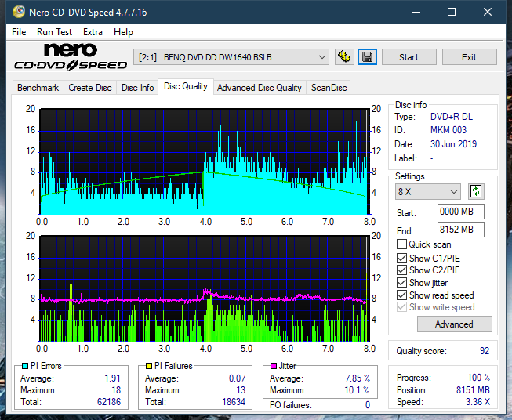Image resolution: width=512 pixels, height=420 pixels.
Task: Click the PI Errors graph area
Action: [204, 161]
